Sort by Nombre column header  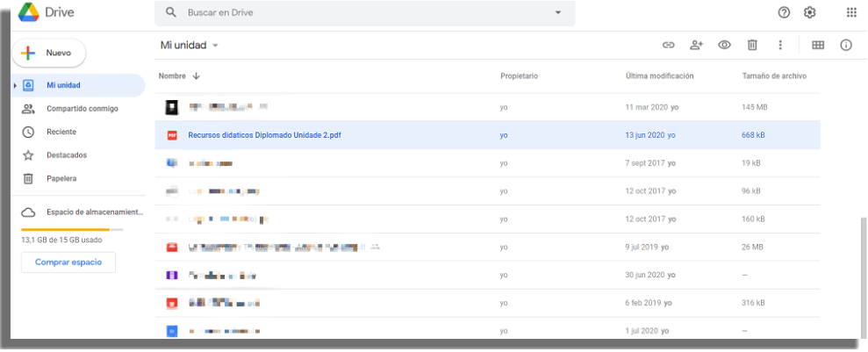172,75
